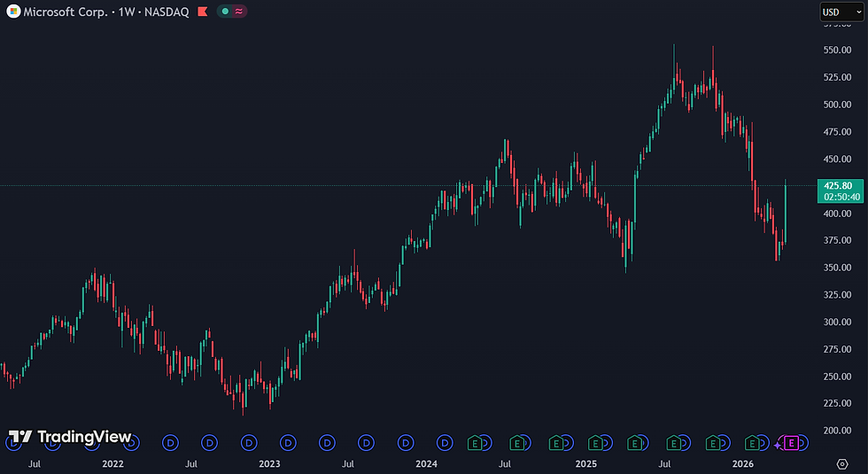Screen dimensions: 868x474
Task: Click earnings marker above Jul 2025 label
Action: click(x=674, y=443)
